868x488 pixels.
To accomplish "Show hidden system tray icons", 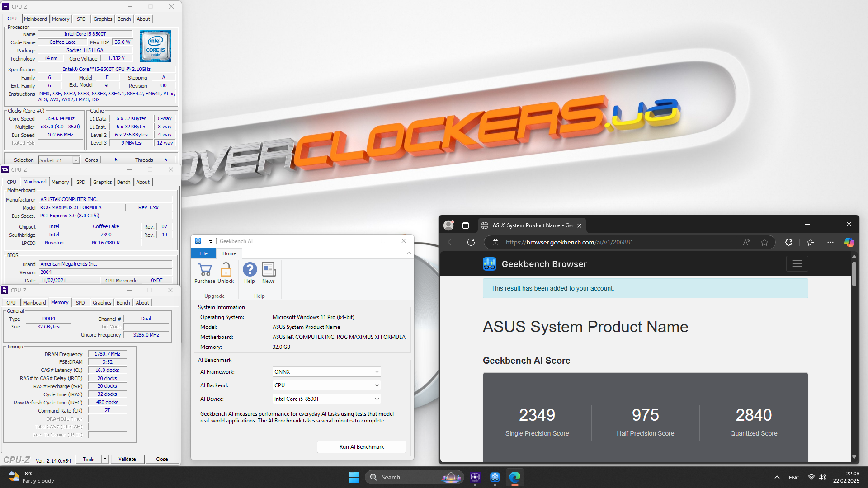I will pos(777,477).
